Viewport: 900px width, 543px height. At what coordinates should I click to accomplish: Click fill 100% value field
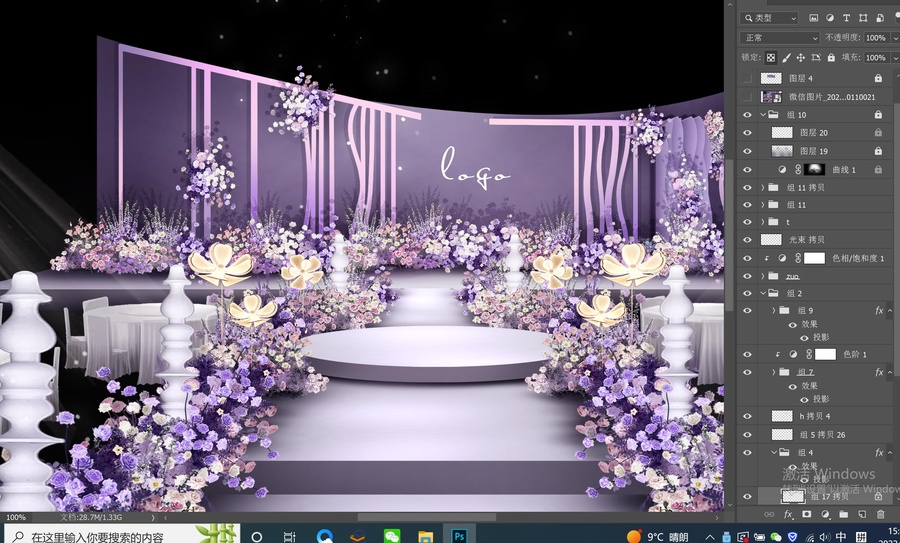point(875,57)
